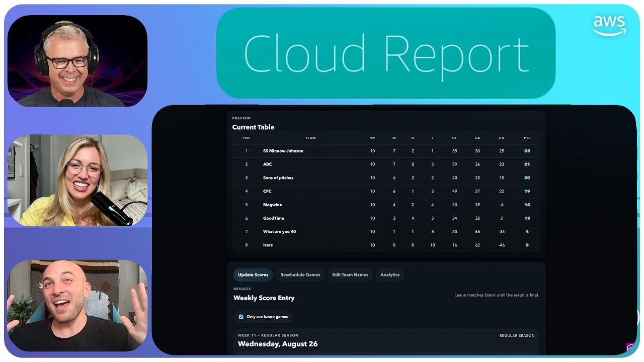Viewport: 644px width, 362px height.
Task: Open the Reschedule Games tab
Action: [300, 275]
